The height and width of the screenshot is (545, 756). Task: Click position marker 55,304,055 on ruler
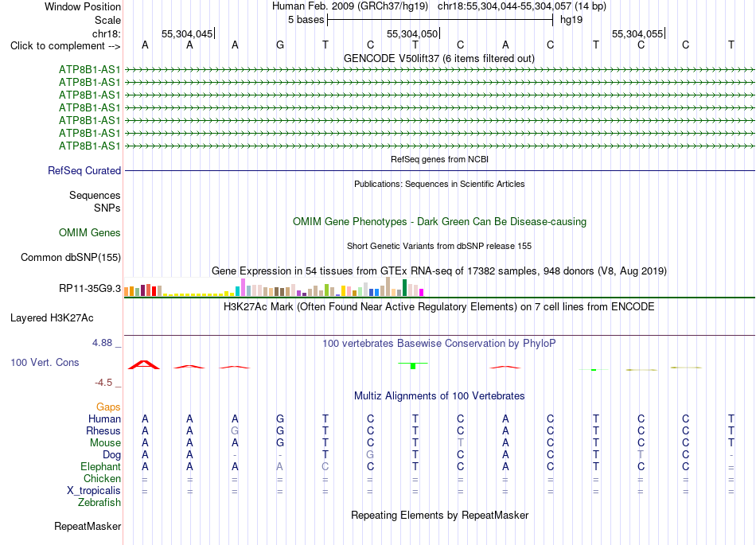click(637, 33)
